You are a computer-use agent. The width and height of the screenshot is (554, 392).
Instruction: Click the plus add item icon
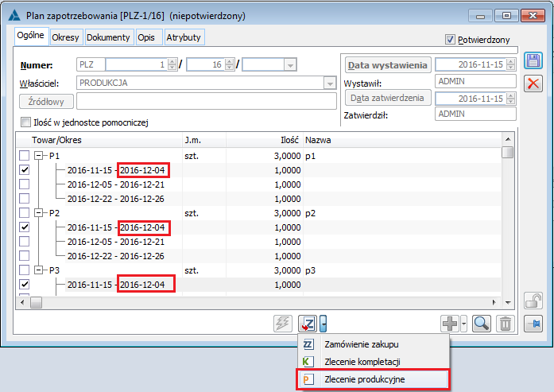point(449,324)
